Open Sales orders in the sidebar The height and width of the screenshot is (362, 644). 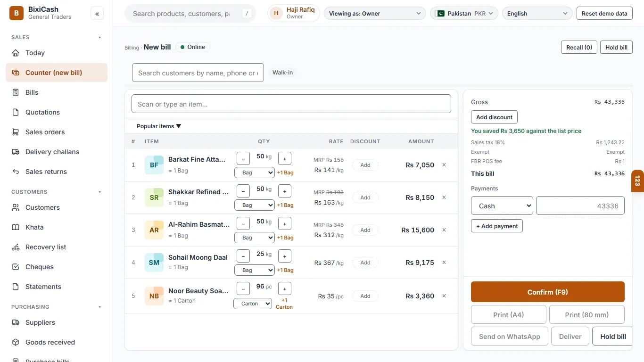[x=57, y=132]
